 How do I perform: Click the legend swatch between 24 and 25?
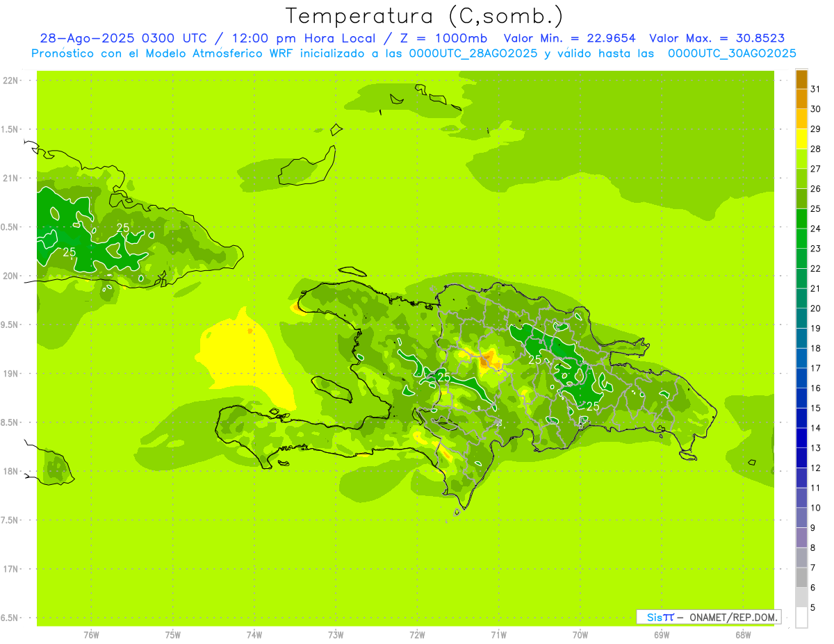click(x=801, y=219)
